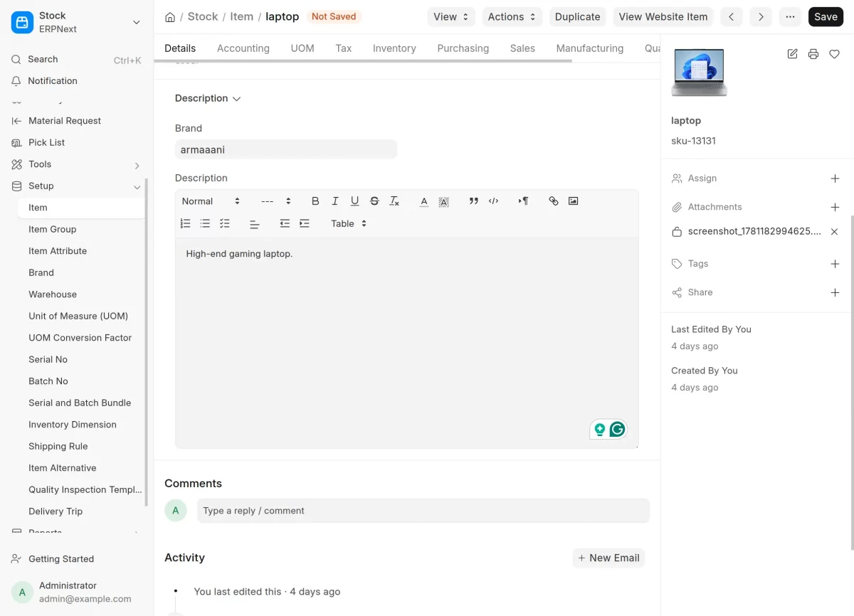The width and height of the screenshot is (854, 616).
Task: Collapse the Description section
Action: coord(208,98)
